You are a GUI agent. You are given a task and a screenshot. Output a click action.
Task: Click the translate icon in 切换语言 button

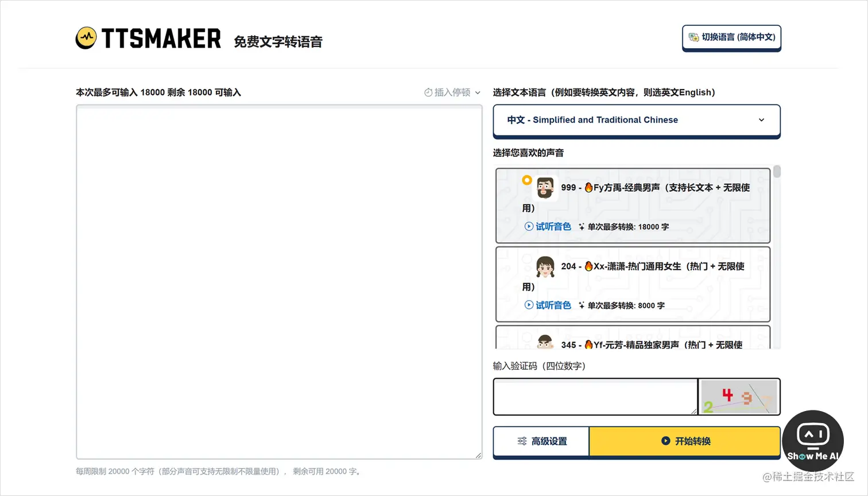point(693,37)
